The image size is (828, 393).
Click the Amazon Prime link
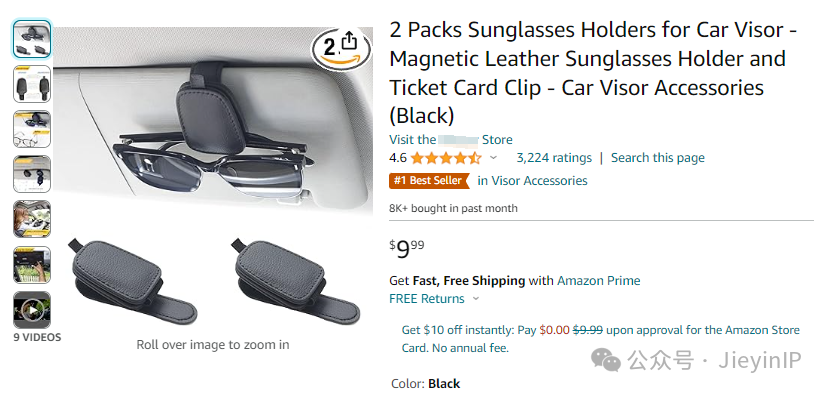tap(598, 280)
